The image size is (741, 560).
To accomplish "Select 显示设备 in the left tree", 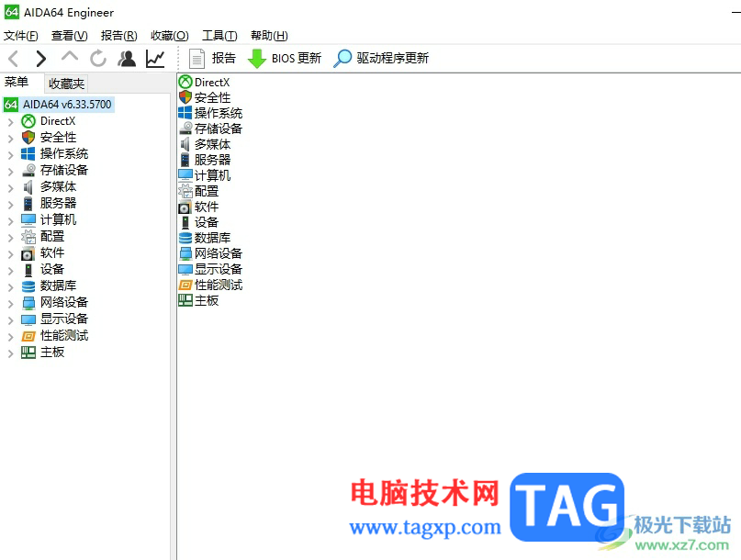I will click(64, 319).
